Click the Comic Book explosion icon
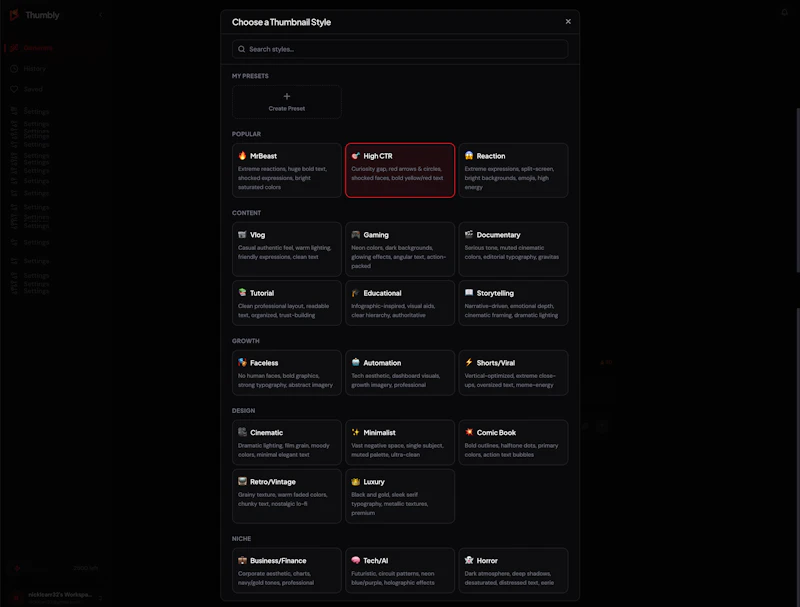The image size is (800, 607). [469, 432]
